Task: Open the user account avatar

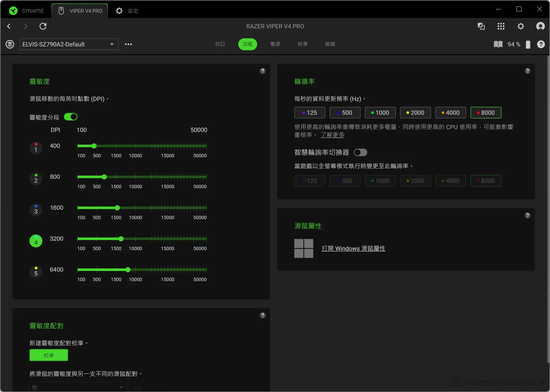Action: click(x=540, y=26)
